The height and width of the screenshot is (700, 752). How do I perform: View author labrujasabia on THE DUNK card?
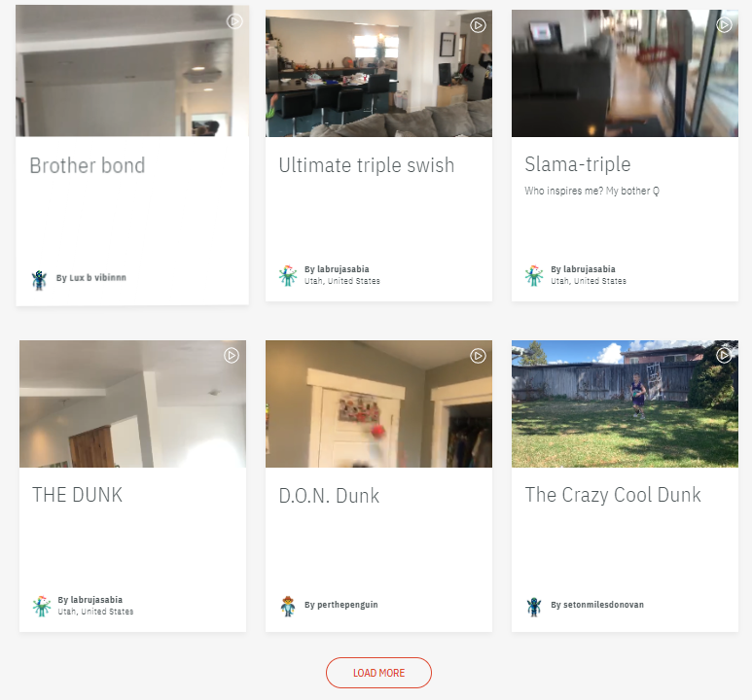90,600
